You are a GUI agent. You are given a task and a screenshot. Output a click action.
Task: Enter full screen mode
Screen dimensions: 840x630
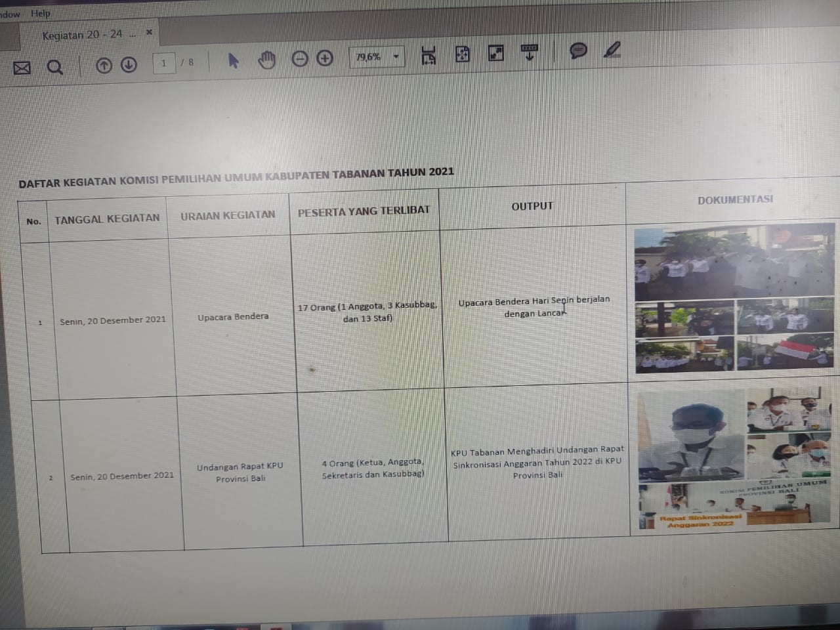pos(496,53)
